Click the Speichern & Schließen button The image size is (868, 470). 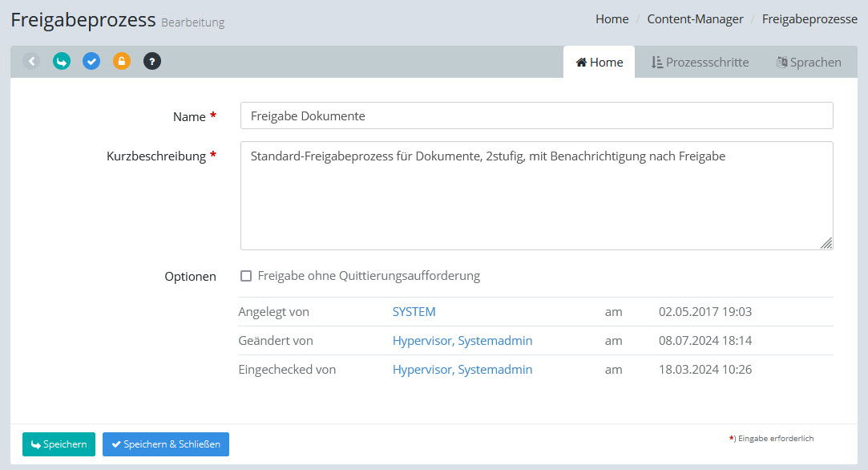coord(166,444)
